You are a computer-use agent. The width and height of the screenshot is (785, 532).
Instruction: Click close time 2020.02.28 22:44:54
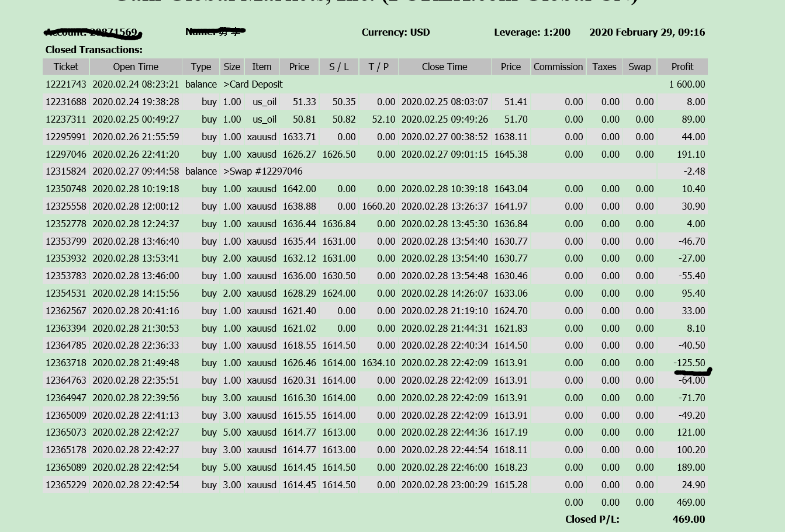(445, 450)
